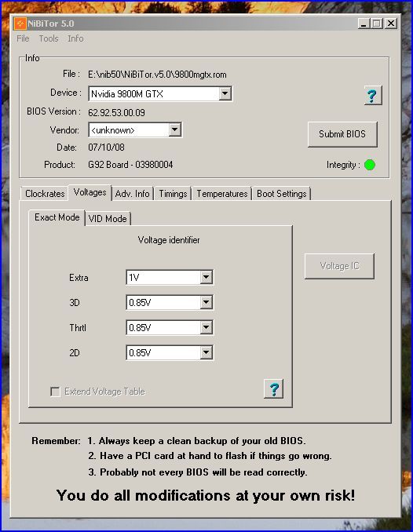Click the help question mark icon in Info section
This screenshot has height=532, width=413.
coord(373,96)
